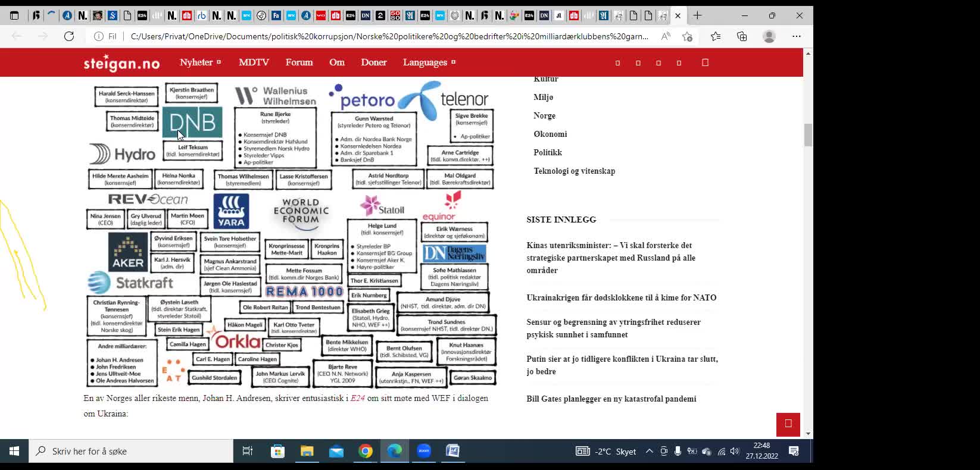Screen dimensions: 980x470
Task: Open Microsoft Store from taskbar
Action: pos(277,451)
